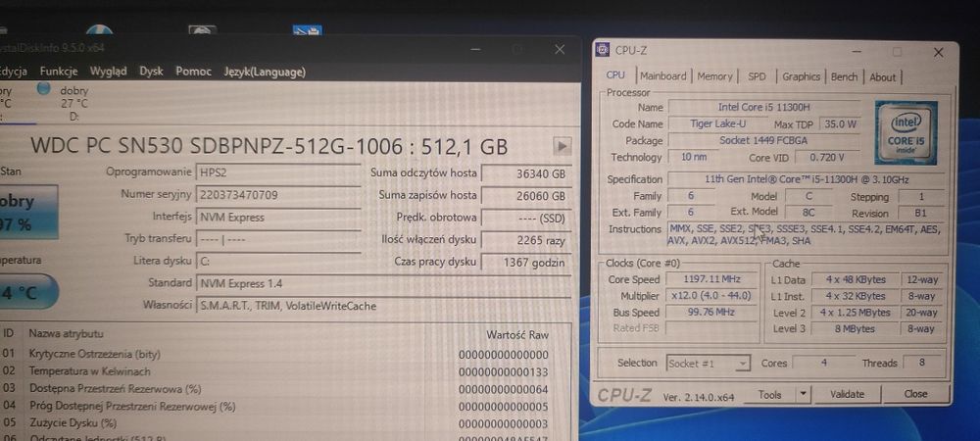Click the Intel Core i5 logo badge
Image resolution: width=980 pixels, height=441 pixels.
[x=906, y=132]
